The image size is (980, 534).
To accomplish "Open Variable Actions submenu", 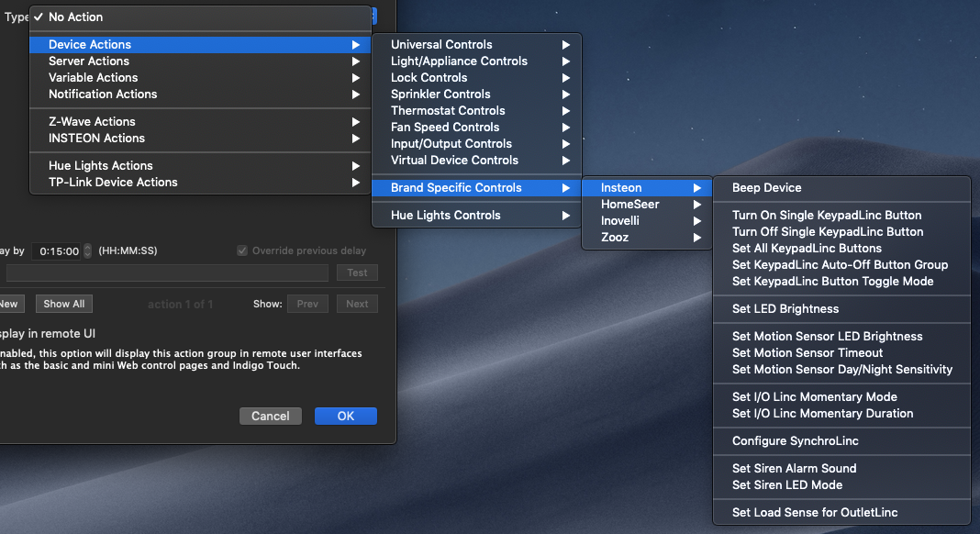I will (x=200, y=78).
